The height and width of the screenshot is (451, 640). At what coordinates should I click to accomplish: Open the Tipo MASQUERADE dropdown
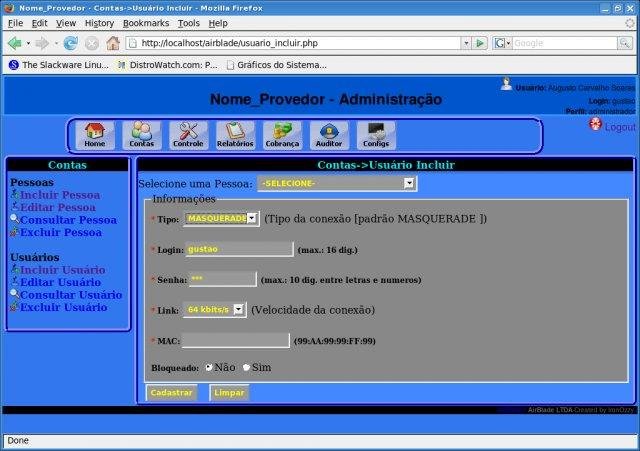[221, 219]
